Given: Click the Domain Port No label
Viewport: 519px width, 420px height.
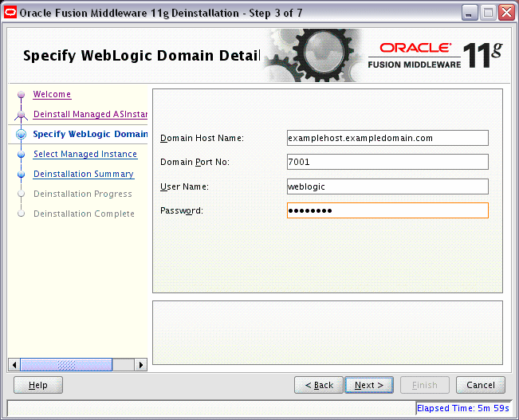Looking at the screenshot, I should [195, 162].
